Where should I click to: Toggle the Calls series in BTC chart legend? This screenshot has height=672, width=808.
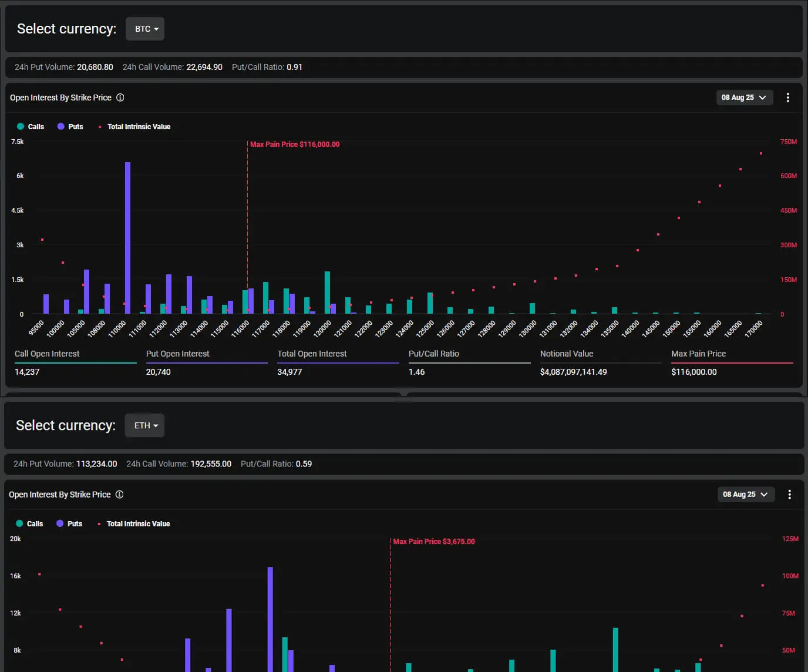tap(31, 127)
